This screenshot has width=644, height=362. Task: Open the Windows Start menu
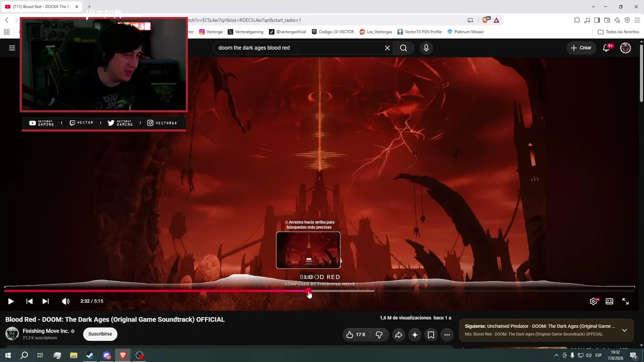pos(8,355)
